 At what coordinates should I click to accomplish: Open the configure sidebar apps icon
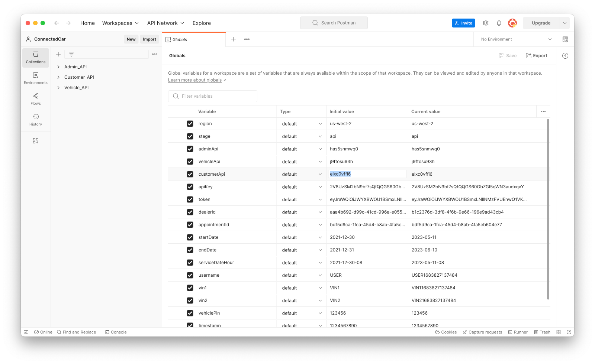(x=36, y=141)
